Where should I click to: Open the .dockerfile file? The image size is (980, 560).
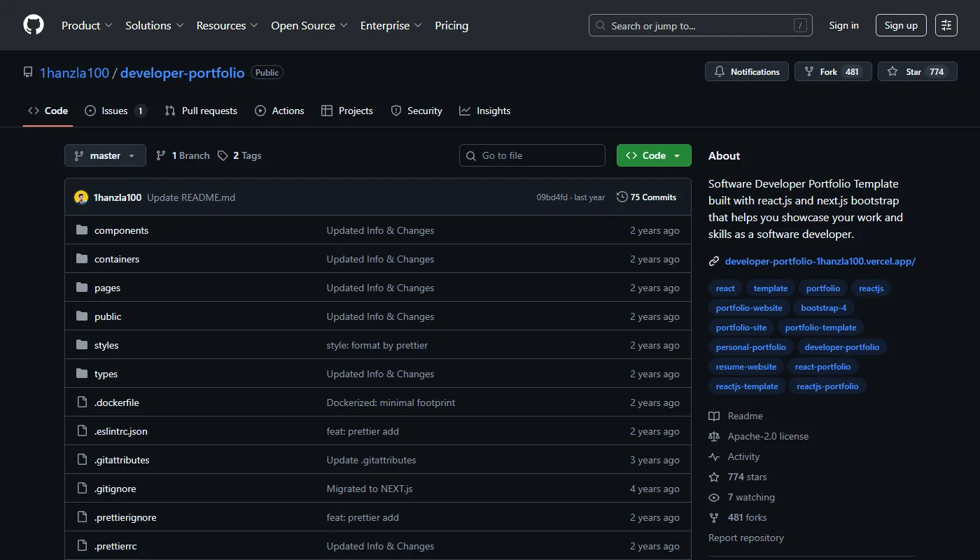tap(117, 402)
